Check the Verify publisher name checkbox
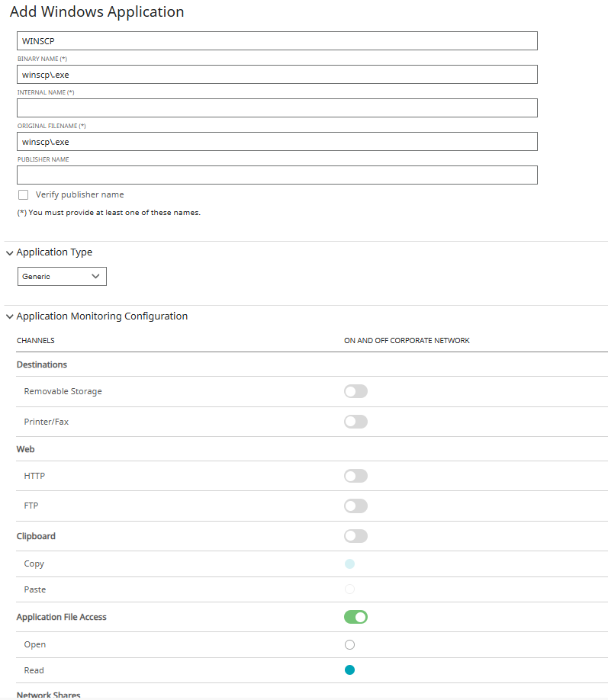Screen dimensions: 608x700 tap(23, 194)
